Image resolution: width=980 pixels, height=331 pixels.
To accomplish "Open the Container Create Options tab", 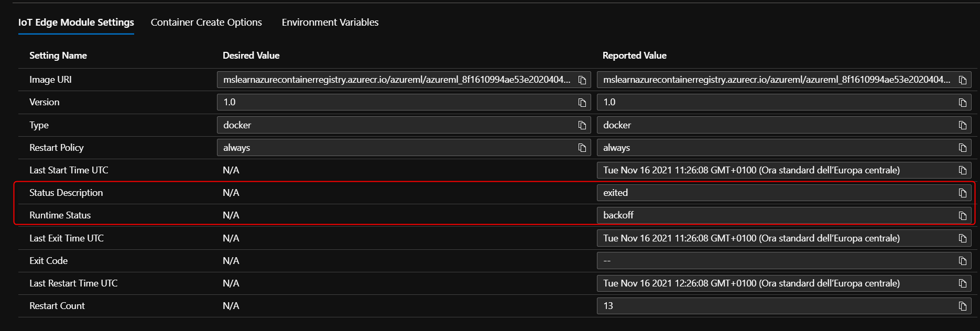I will coord(206,23).
